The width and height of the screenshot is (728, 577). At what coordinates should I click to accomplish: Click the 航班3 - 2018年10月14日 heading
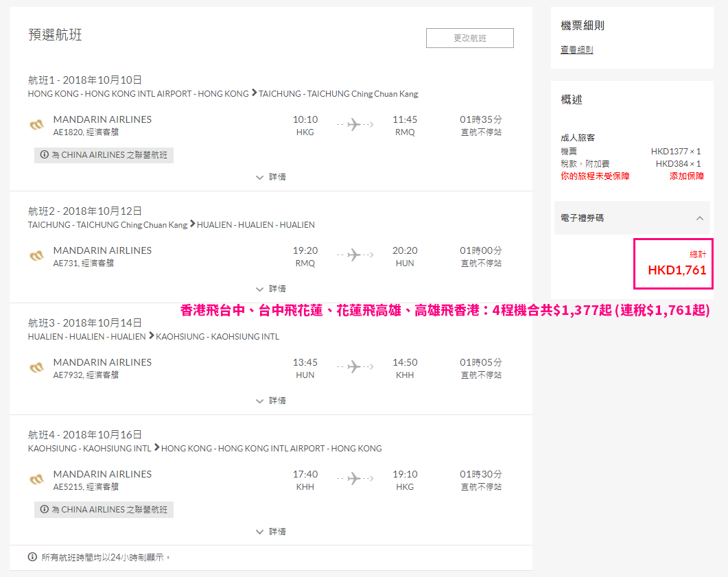pyautogui.click(x=85, y=323)
